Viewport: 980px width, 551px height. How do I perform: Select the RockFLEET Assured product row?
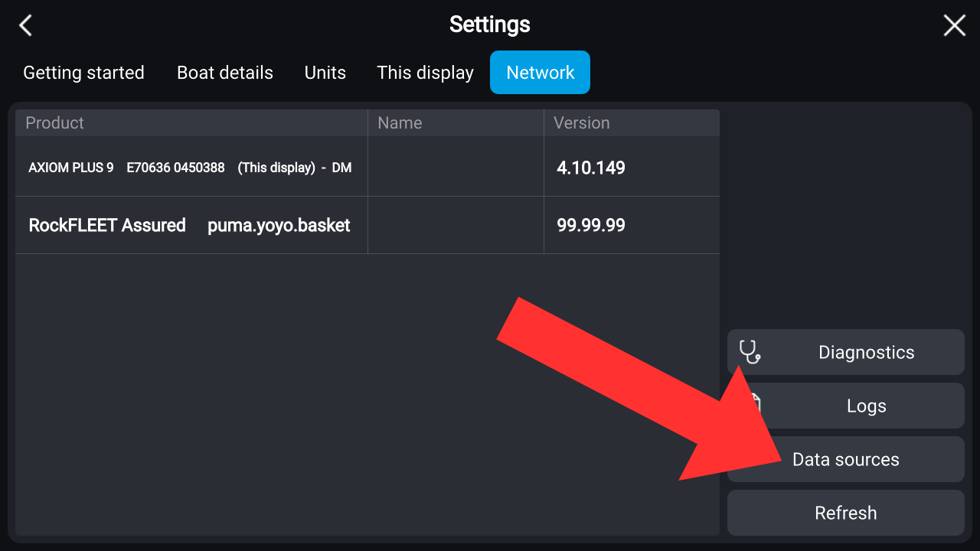(189, 226)
